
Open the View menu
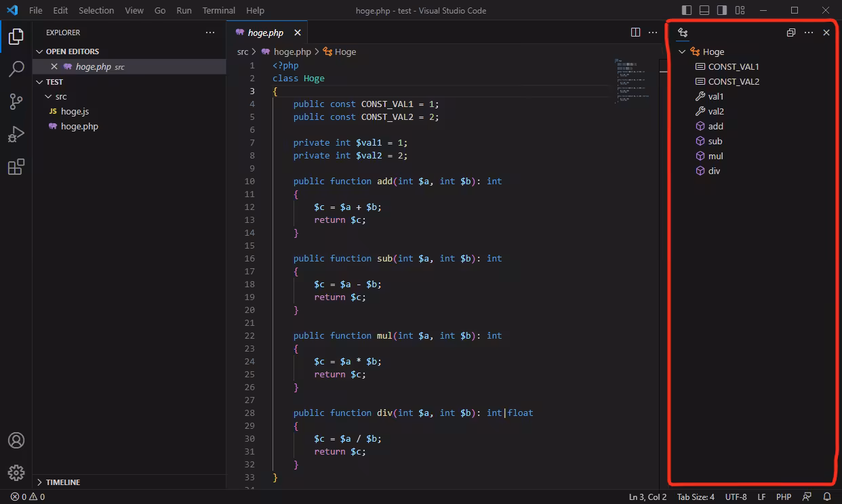tap(134, 10)
